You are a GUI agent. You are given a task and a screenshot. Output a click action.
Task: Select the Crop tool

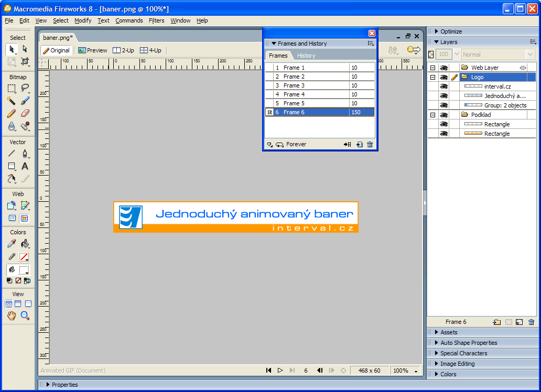pos(25,61)
